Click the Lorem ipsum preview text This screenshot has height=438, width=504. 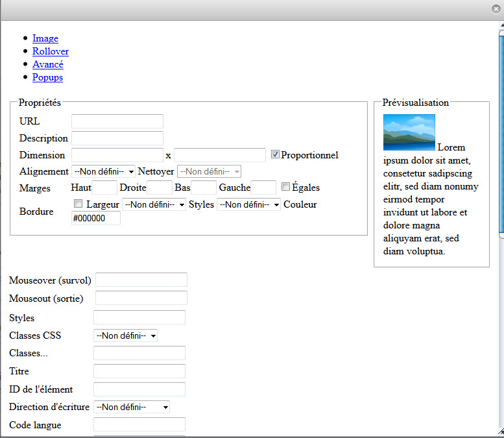[x=431, y=199]
